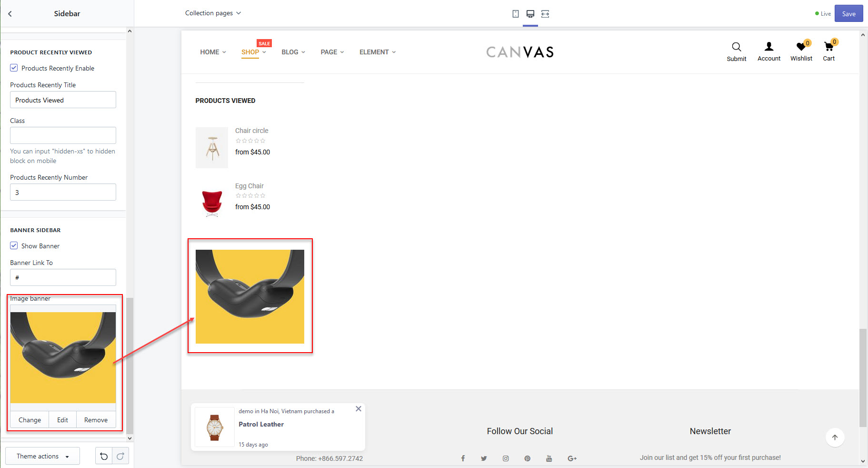The height and width of the screenshot is (468, 868).
Task: Open the Twitter social icon
Action: click(484, 458)
